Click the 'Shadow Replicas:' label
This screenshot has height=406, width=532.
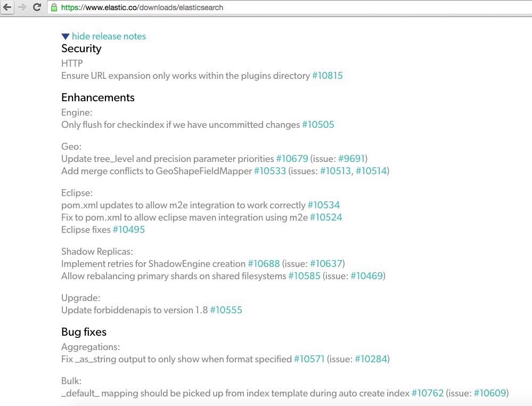[97, 251]
